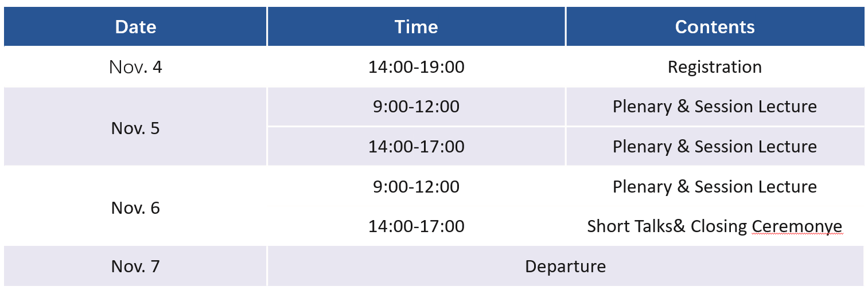Click the Departure cell
Screen dimensions: 868x290
[566, 267]
